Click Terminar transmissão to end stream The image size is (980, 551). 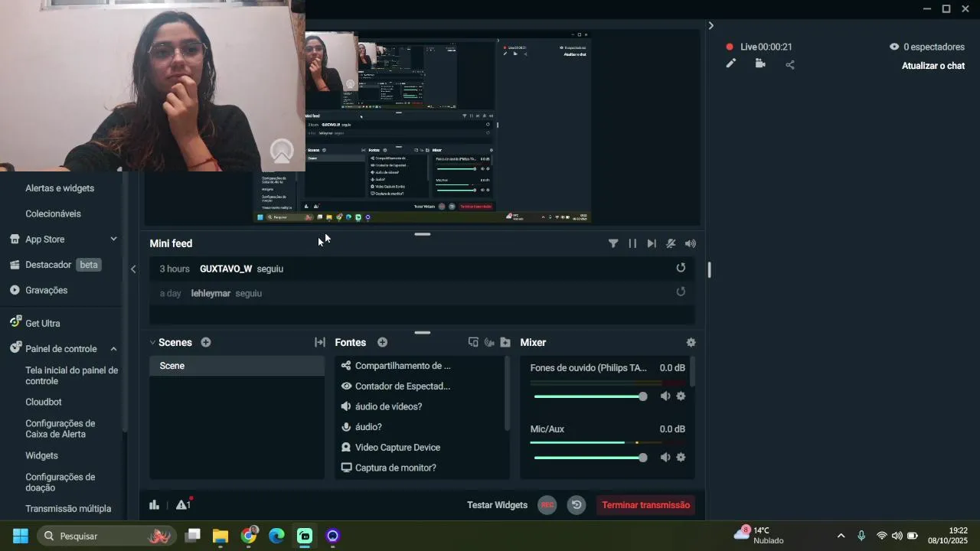tap(645, 505)
